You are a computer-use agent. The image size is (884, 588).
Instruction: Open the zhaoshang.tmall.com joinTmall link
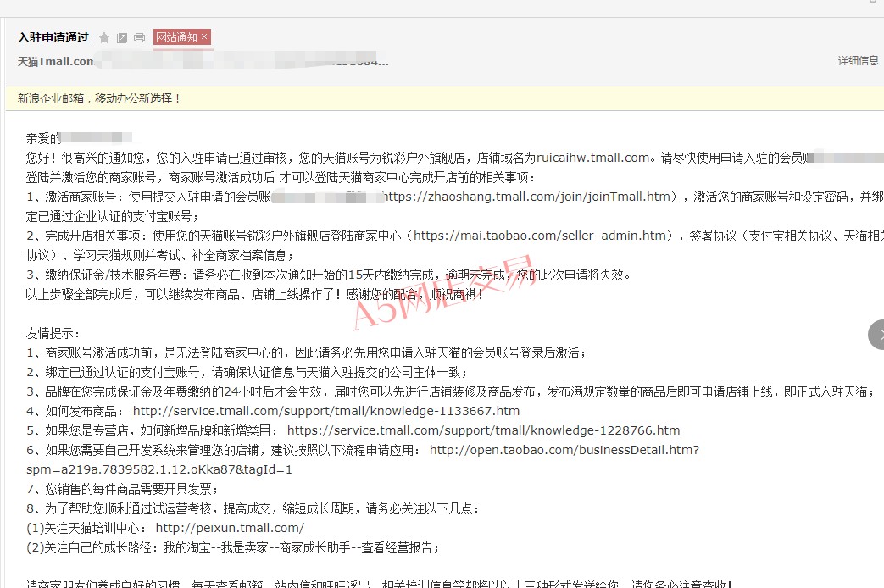pos(526,197)
